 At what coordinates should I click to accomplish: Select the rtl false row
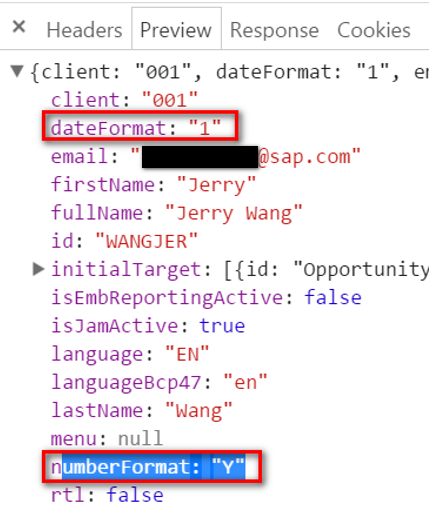(x=107, y=495)
